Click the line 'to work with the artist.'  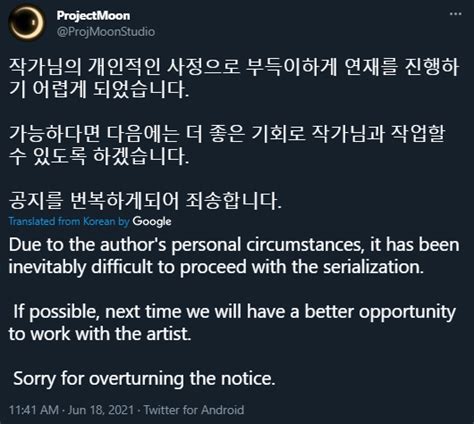tap(100, 334)
